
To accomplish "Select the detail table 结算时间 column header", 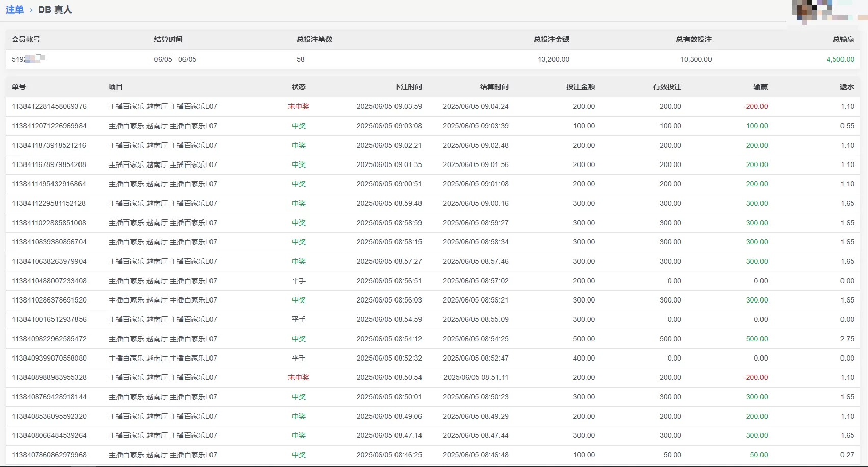I will click(x=494, y=87).
